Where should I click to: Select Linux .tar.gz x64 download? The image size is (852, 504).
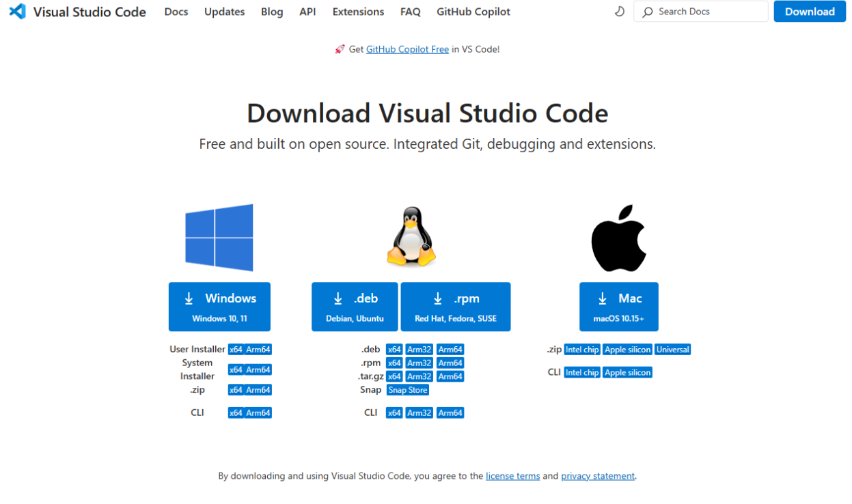[x=394, y=376]
